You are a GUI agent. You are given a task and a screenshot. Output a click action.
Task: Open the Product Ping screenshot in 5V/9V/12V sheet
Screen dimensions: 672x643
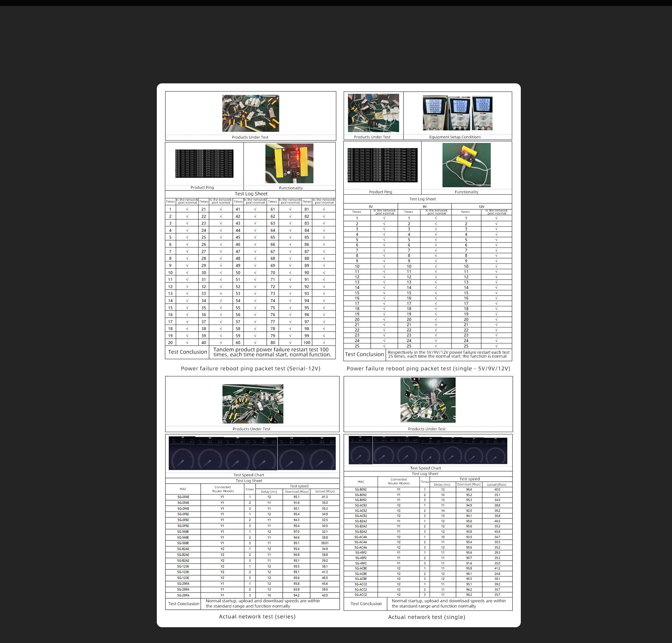[x=383, y=165]
